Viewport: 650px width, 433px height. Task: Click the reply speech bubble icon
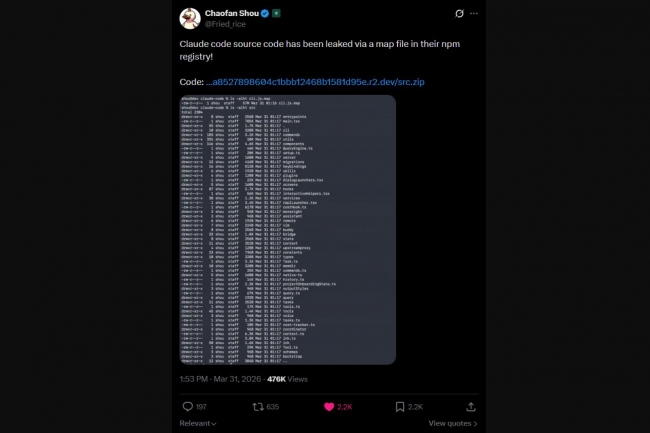[x=187, y=407]
